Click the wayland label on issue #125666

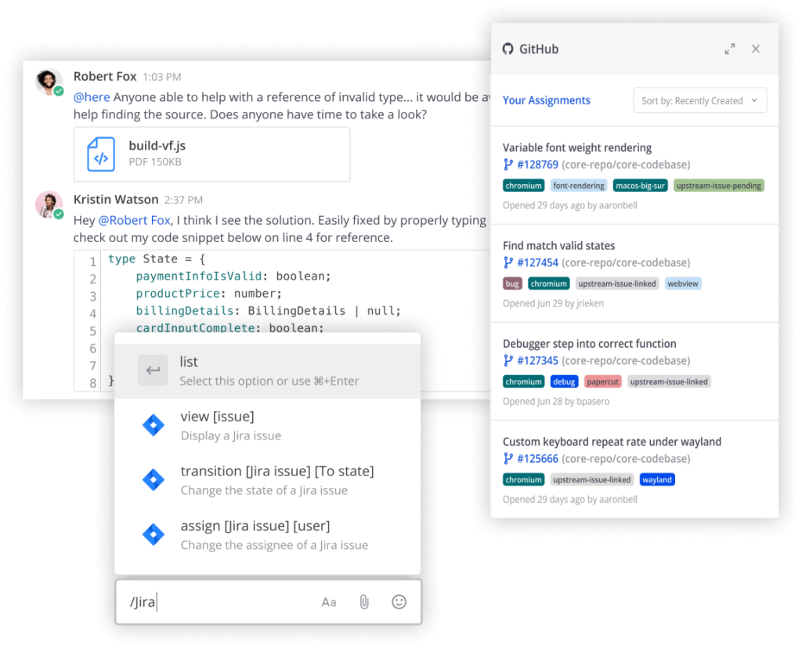coord(657,479)
